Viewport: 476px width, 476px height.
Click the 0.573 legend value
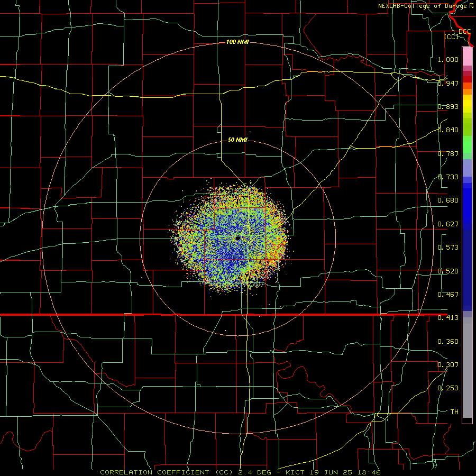[x=448, y=248]
